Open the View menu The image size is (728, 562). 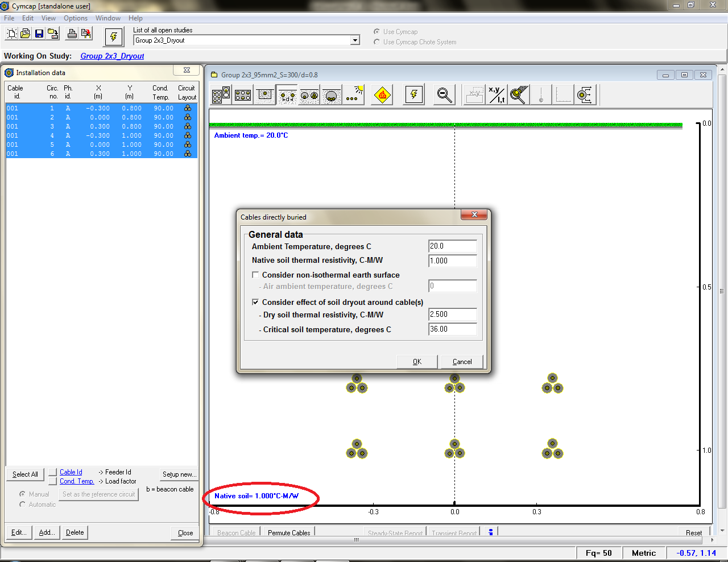[48, 18]
